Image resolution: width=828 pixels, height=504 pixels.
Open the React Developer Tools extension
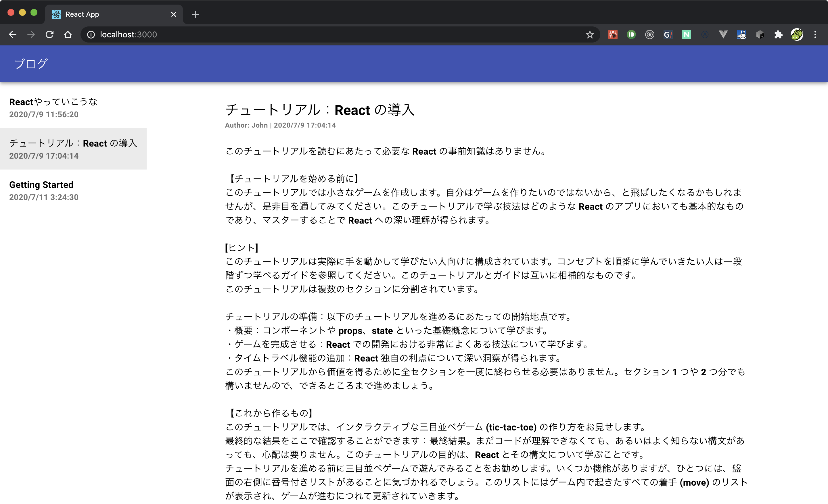coord(613,34)
